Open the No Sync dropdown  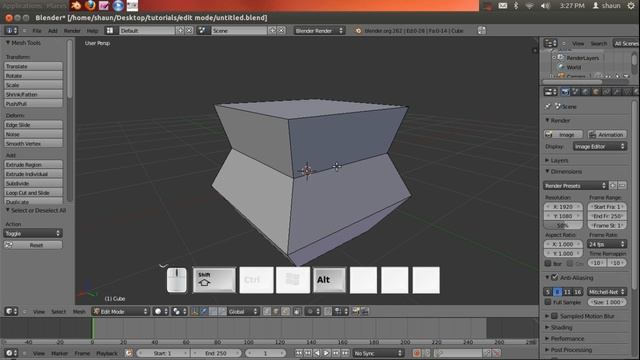pyautogui.click(x=378, y=353)
